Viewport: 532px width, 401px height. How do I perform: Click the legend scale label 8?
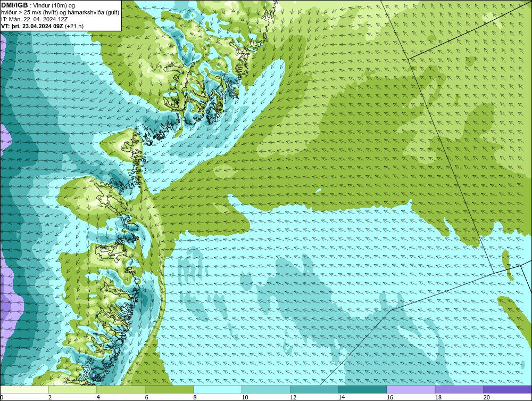[x=195, y=397]
